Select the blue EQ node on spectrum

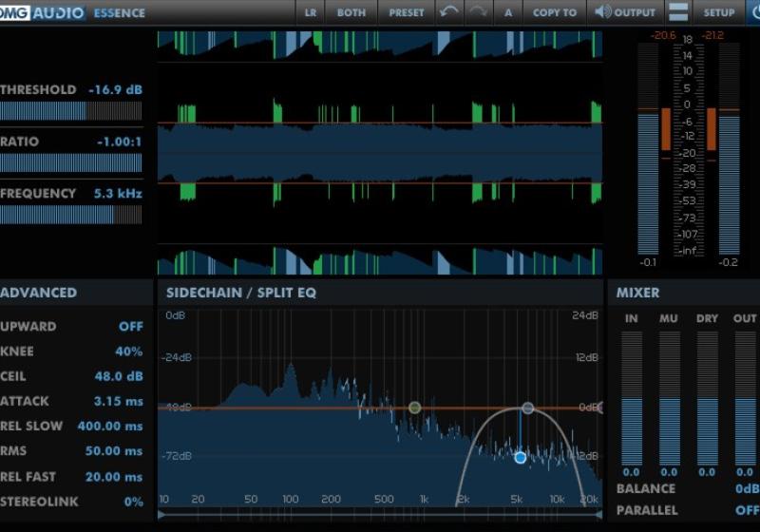[520, 458]
